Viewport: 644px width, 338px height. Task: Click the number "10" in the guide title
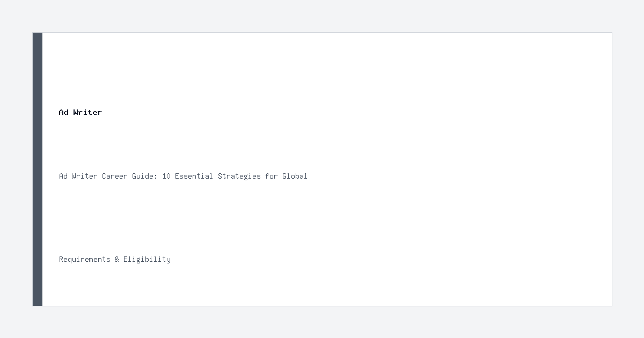click(166, 176)
